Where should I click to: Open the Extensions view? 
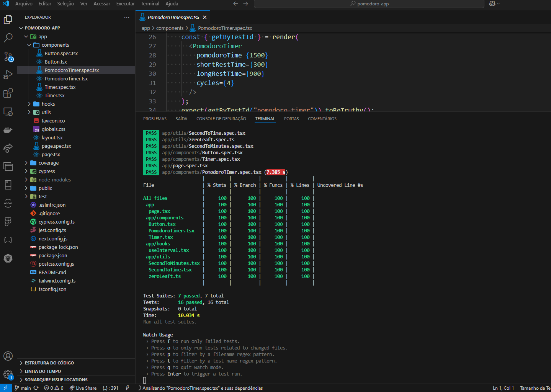coord(8,93)
